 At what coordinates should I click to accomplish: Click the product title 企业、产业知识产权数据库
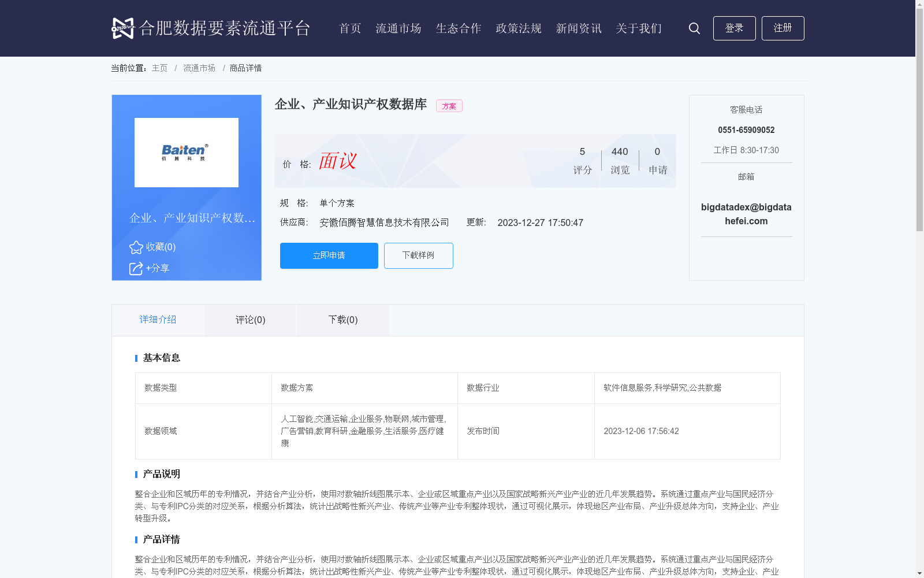(x=351, y=104)
